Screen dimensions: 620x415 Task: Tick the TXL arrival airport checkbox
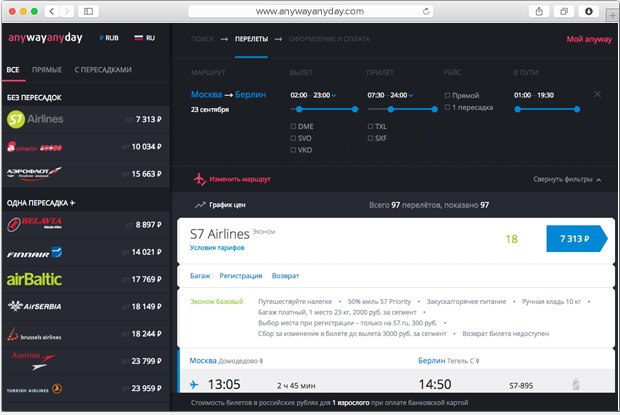click(370, 126)
